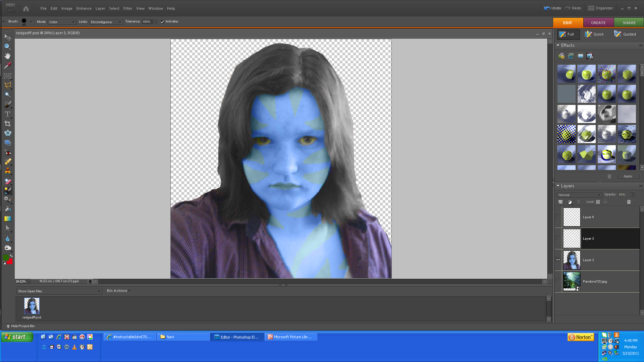Select the Polygonal Lasso tool
The height and width of the screenshot is (362, 644).
[x=8, y=85]
